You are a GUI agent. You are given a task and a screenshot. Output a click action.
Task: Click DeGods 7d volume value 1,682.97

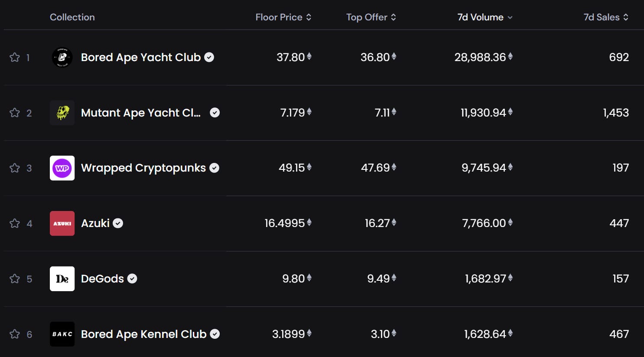pyautogui.click(x=485, y=279)
